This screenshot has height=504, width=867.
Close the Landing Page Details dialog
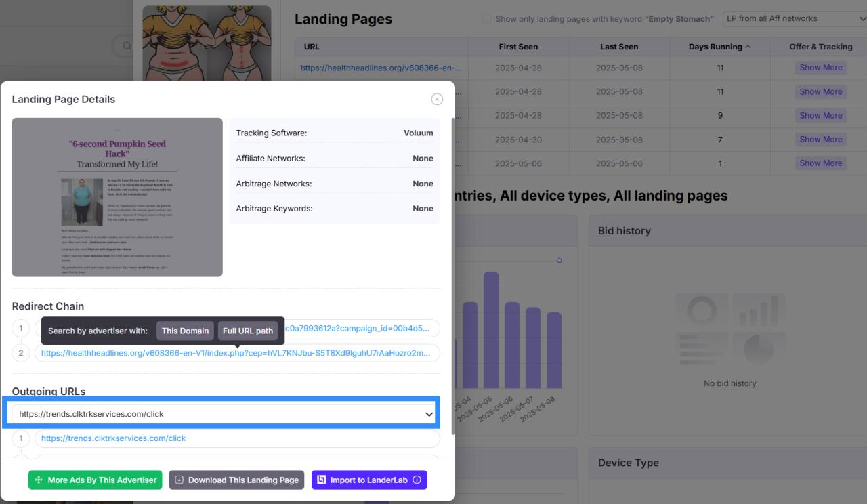pos(437,99)
